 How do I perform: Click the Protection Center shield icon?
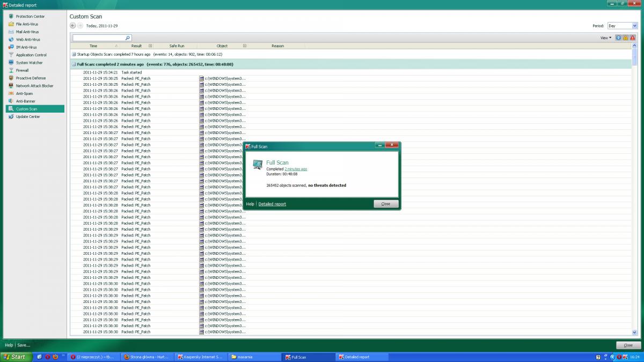(x=11, y=16)
